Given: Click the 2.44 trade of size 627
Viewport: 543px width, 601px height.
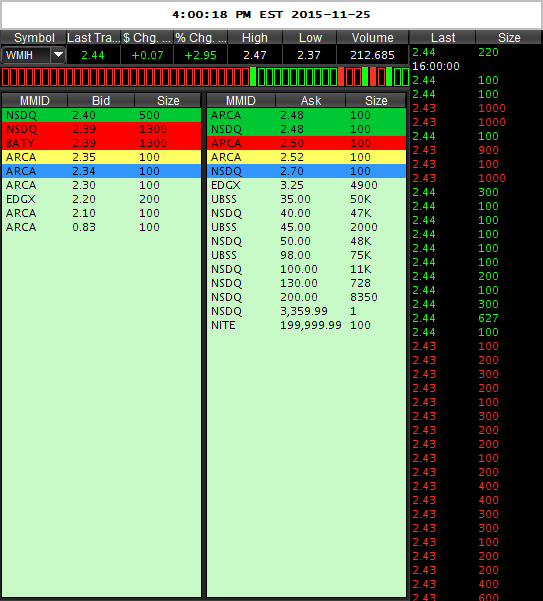Looking at the screenshot, I should click(x=476, y=318).
